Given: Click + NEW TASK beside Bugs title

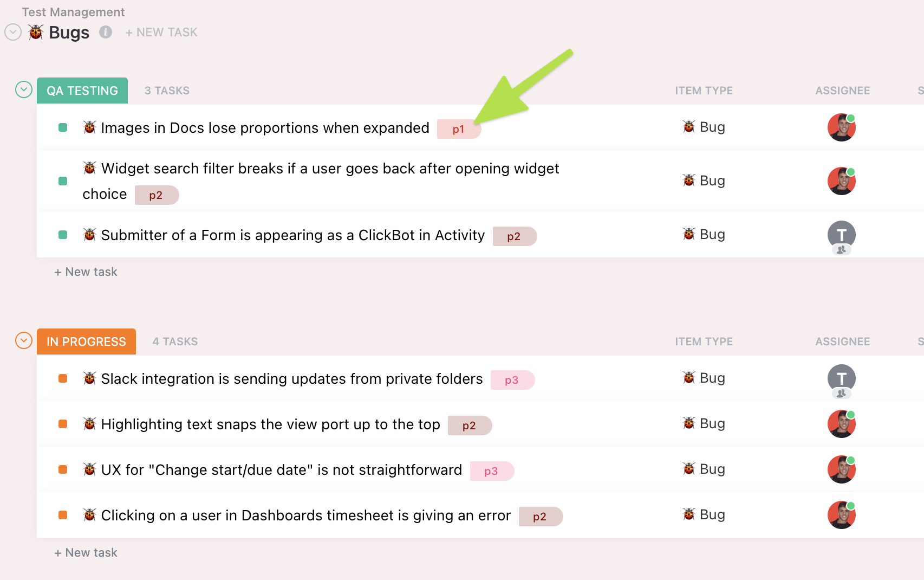Looking at the screenshot, I should pyautogui.click(x=161, y=33).
